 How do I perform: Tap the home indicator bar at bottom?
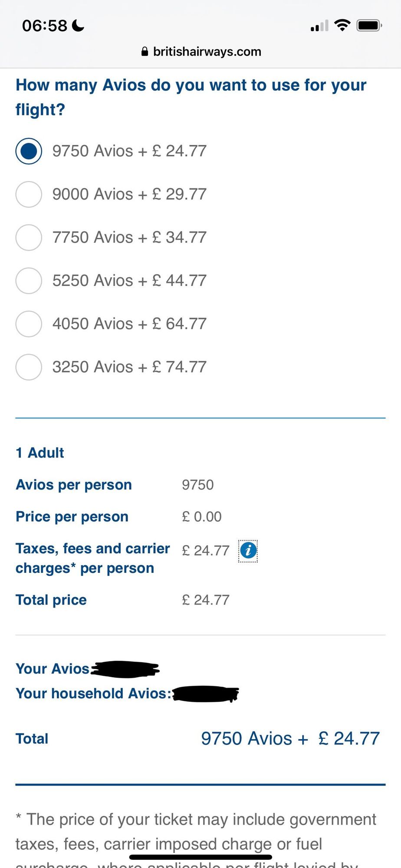point(200,857)
